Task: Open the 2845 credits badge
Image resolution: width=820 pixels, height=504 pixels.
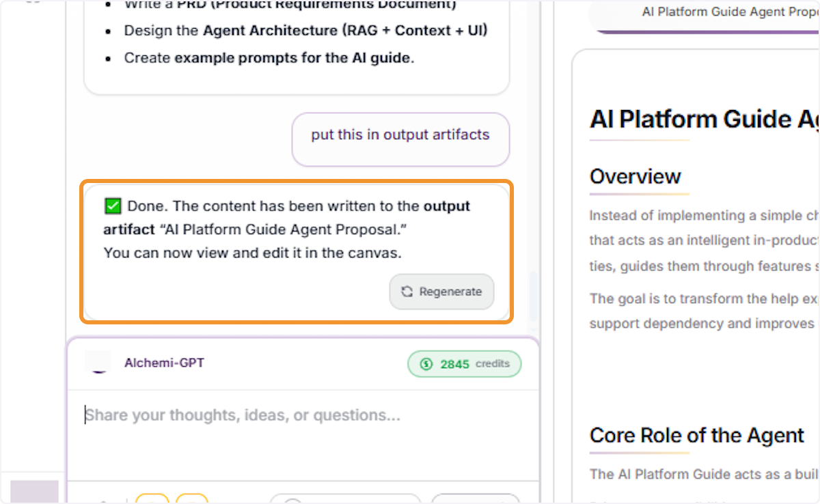Action: pyautogui.click(x=464, y=364)
